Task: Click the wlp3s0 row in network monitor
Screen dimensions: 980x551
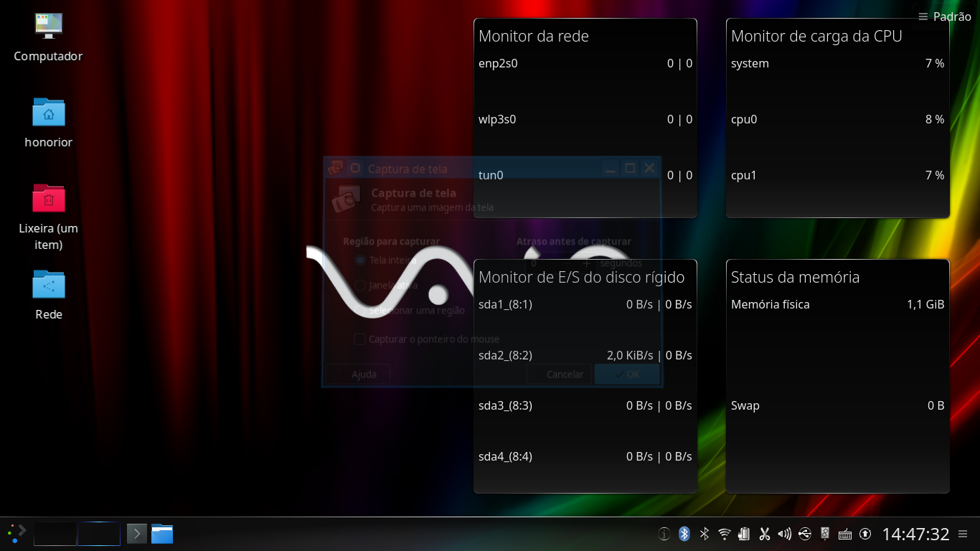Action: (x=585, y=119)
